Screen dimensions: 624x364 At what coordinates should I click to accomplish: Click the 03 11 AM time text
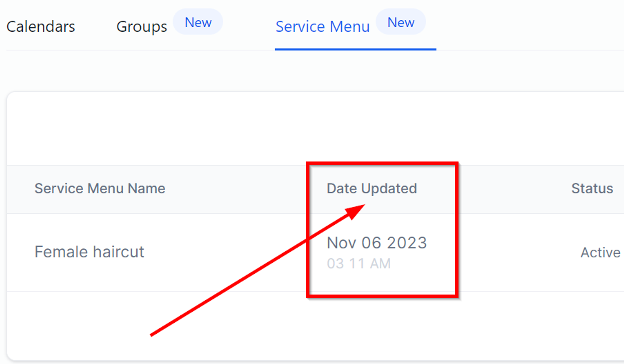pyautogui.click(x=358, y=264)
